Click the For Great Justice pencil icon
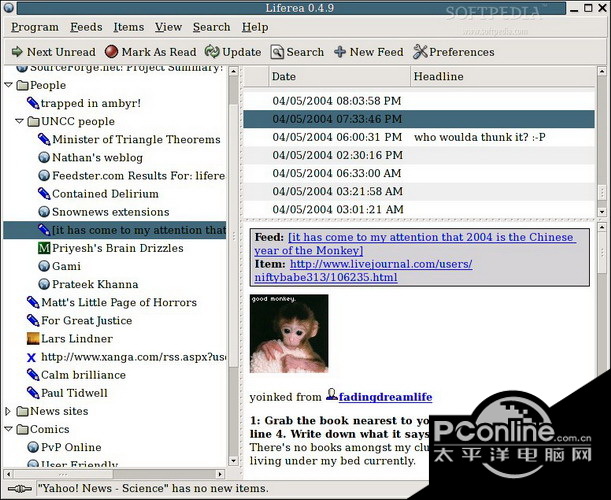The image size is (611, 500). (x=33, y=320)
